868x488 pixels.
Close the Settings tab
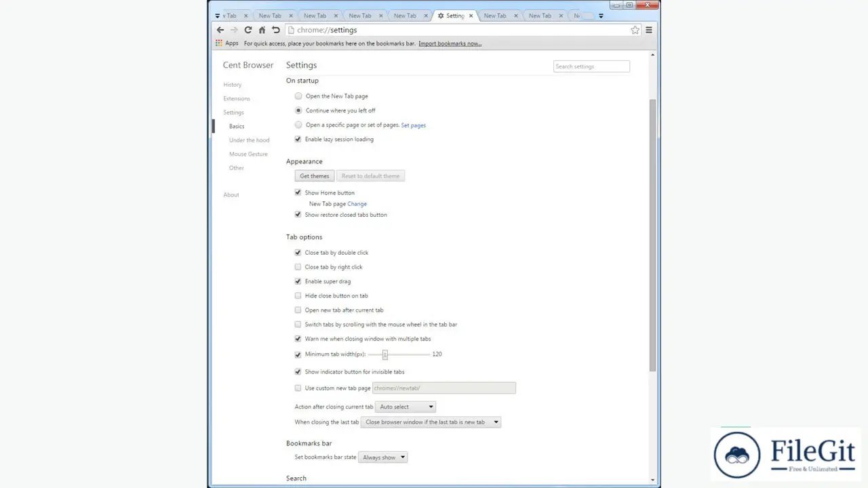[x=471, y=16]
